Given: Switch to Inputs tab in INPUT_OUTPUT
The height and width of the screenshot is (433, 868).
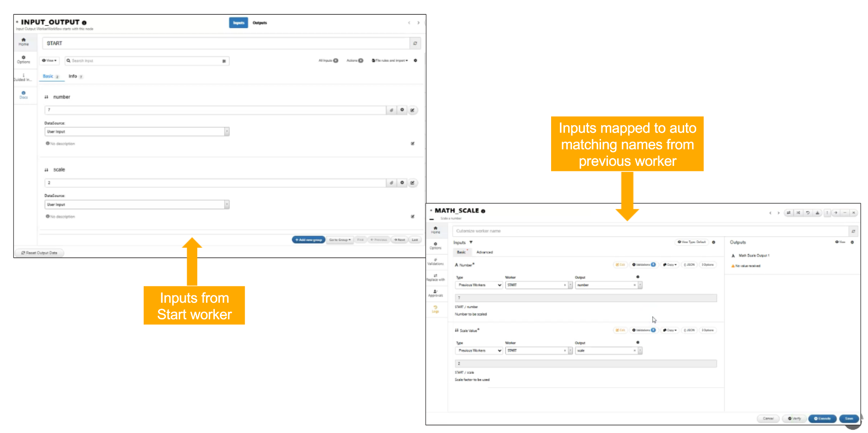Looking at the screenshot, I should click(x=238, y=23).
